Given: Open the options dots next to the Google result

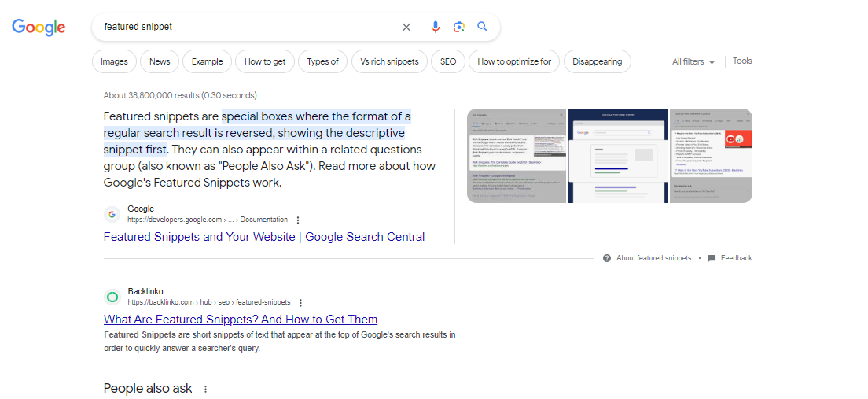Looking at the screenshot, I should (298, 220).
